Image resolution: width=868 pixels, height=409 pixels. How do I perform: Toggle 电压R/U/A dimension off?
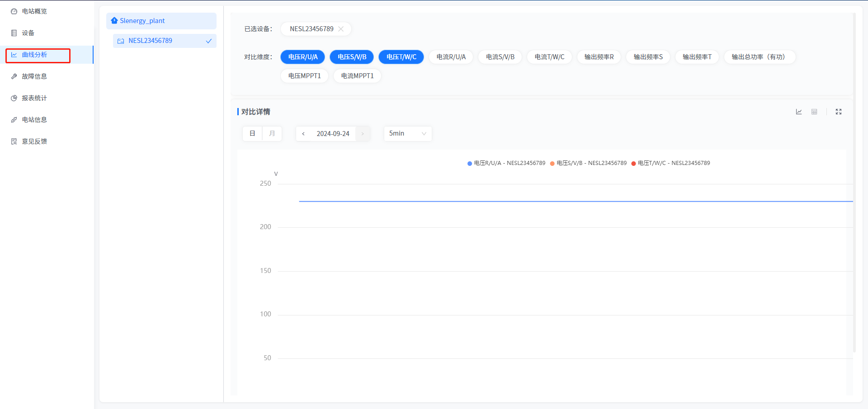point(303,57)
